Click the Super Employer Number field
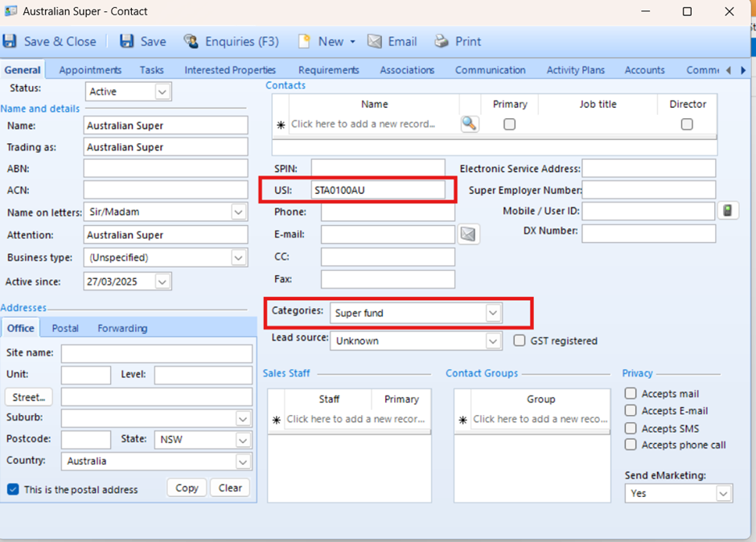756x542 pixels. click(x=649, y=190)
